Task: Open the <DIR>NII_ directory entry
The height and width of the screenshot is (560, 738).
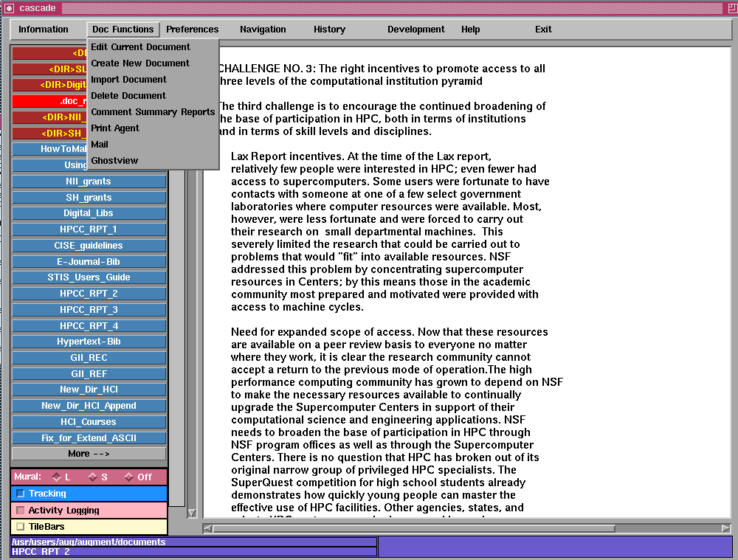Action: [50, 117]
